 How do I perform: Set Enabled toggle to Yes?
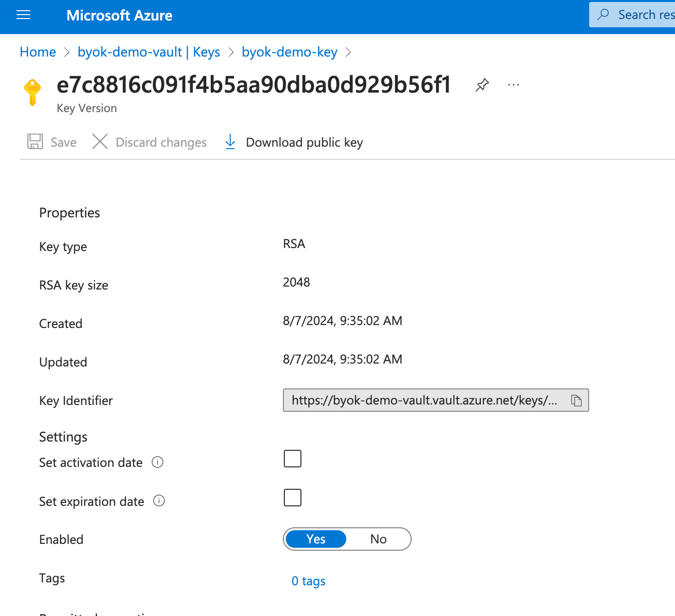tap(316, 539)
